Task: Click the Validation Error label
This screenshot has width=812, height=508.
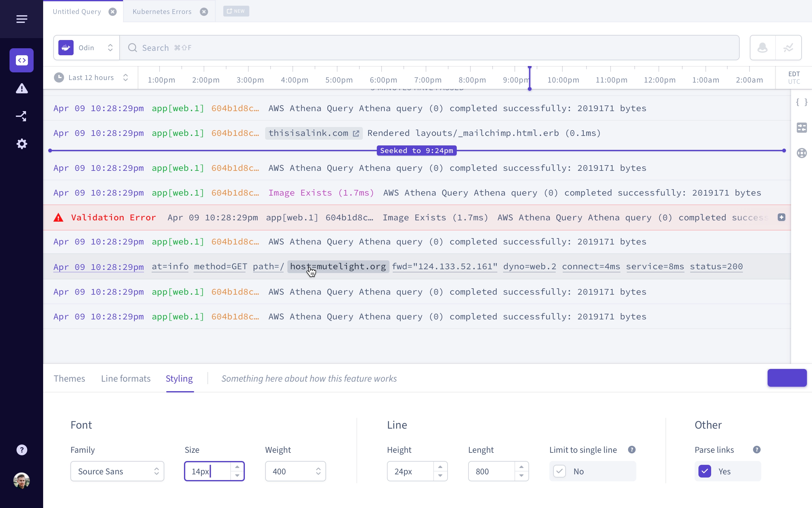Action: (x=114, y=218)
